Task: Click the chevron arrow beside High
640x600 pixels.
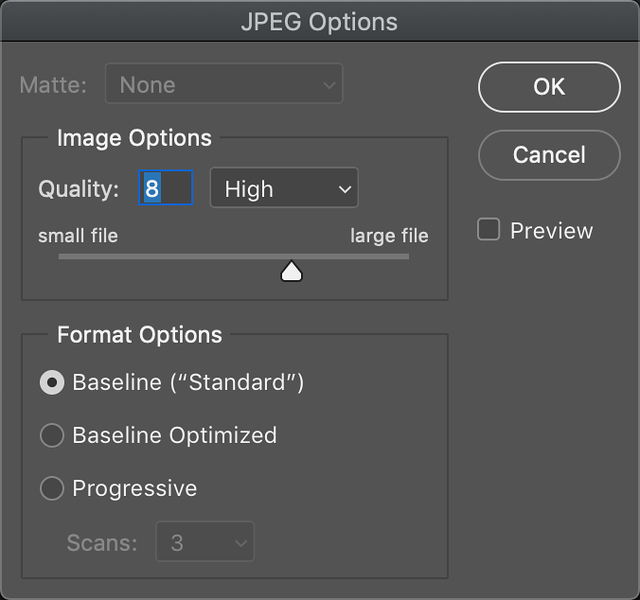Action: [x=345, y=189]
